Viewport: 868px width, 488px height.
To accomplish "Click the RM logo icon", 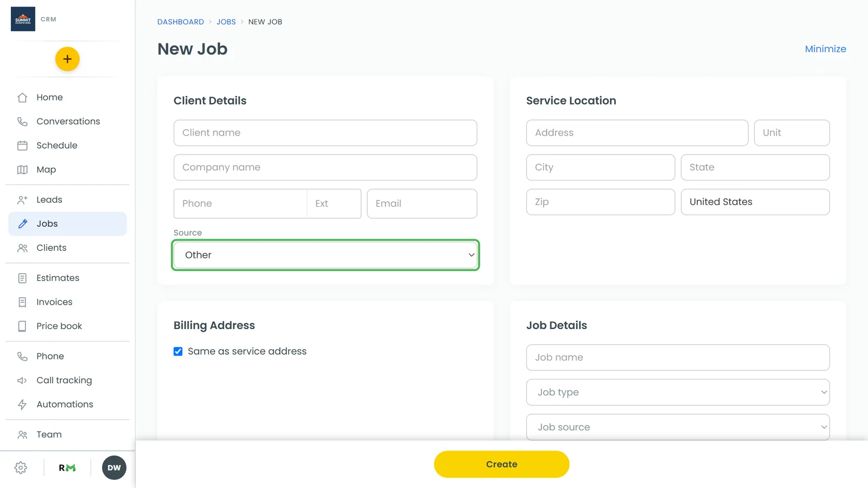I will (67, 468).
